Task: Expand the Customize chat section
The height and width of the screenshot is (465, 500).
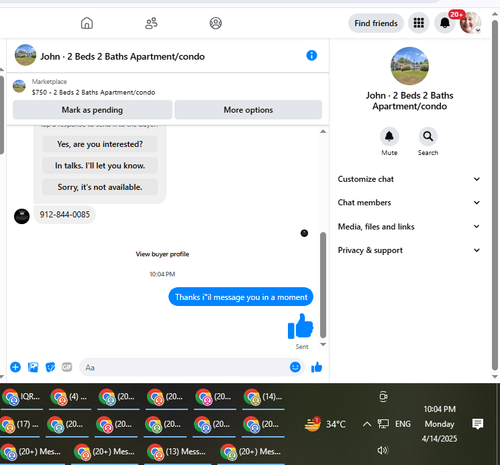Action: point(409,179)
